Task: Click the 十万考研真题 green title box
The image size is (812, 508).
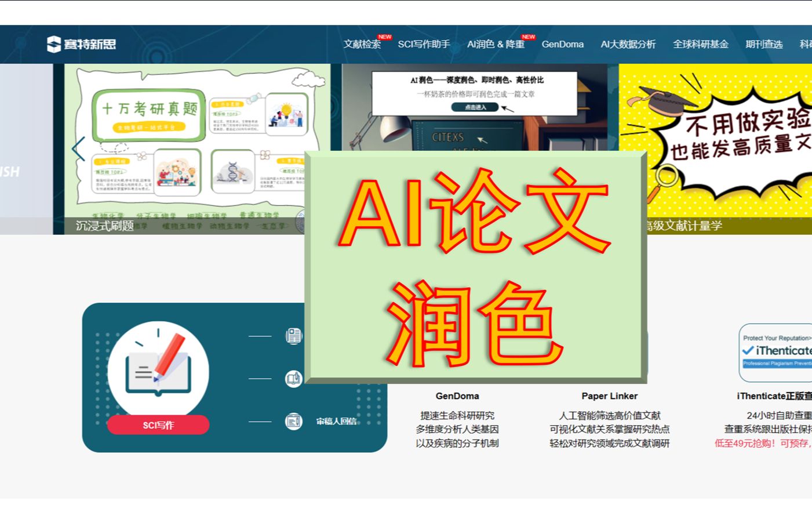Action: coord(149,115)
